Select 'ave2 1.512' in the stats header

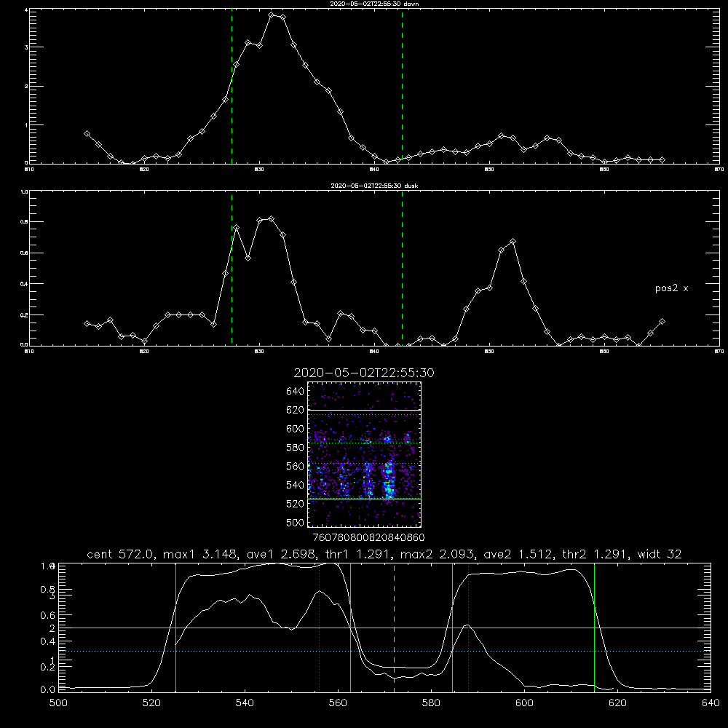point(518,554)
